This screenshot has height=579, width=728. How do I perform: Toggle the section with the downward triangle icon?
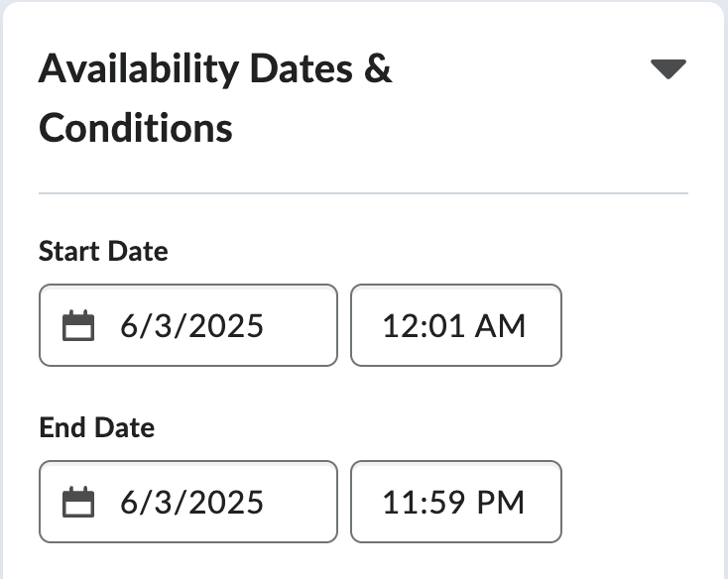668,69
